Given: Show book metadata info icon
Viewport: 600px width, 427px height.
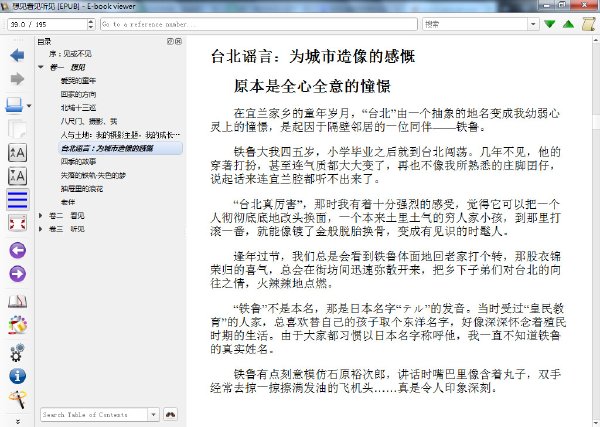Looking at the screenshot, I should click(x=17, y=376).
